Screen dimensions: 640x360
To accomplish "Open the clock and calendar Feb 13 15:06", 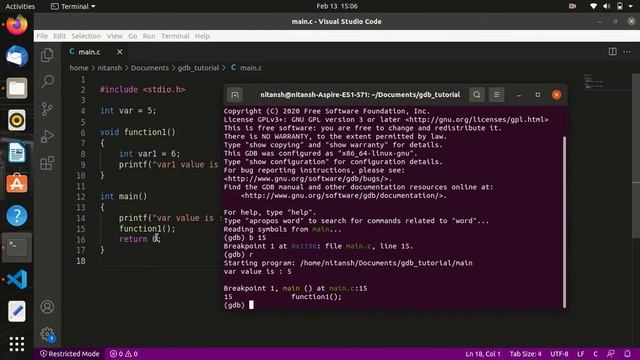I will click(337, 6).
